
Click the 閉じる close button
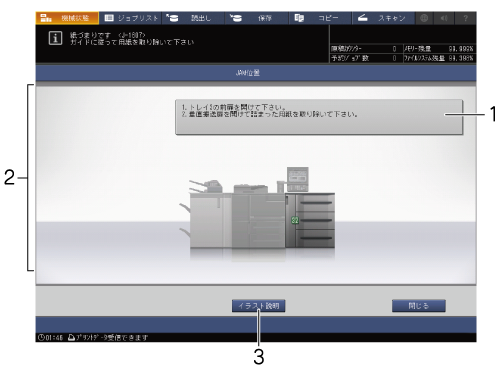(419, 306)
